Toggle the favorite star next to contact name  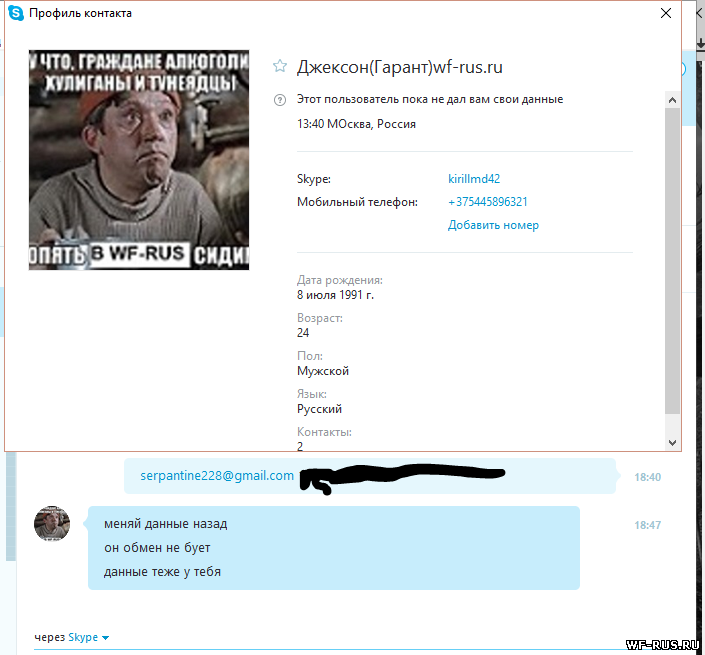(x=280, y=66)
